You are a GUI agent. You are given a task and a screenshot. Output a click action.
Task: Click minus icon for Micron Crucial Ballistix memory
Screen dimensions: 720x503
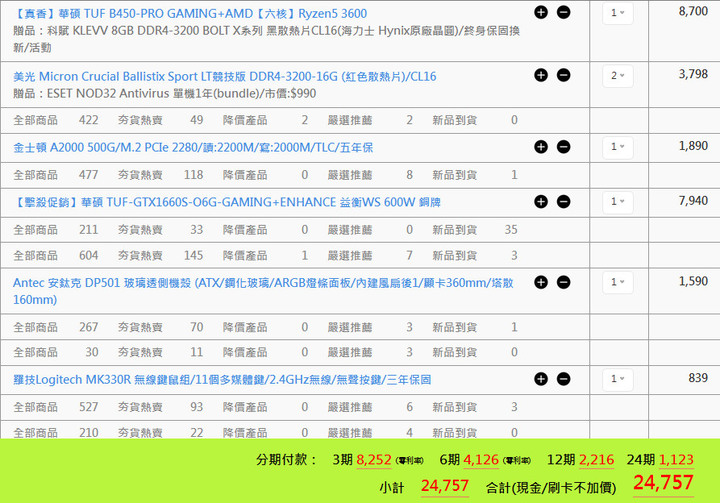pyautogui.click(x=563, y=75)
